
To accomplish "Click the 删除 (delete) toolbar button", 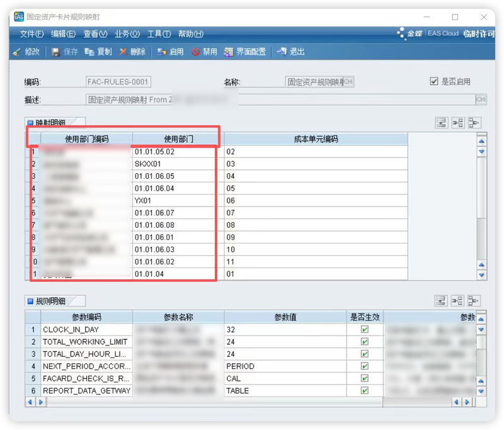I will coord(132,52).
